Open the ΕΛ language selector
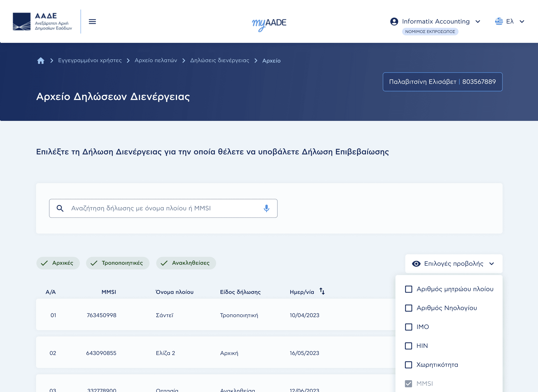 (510, 22)
